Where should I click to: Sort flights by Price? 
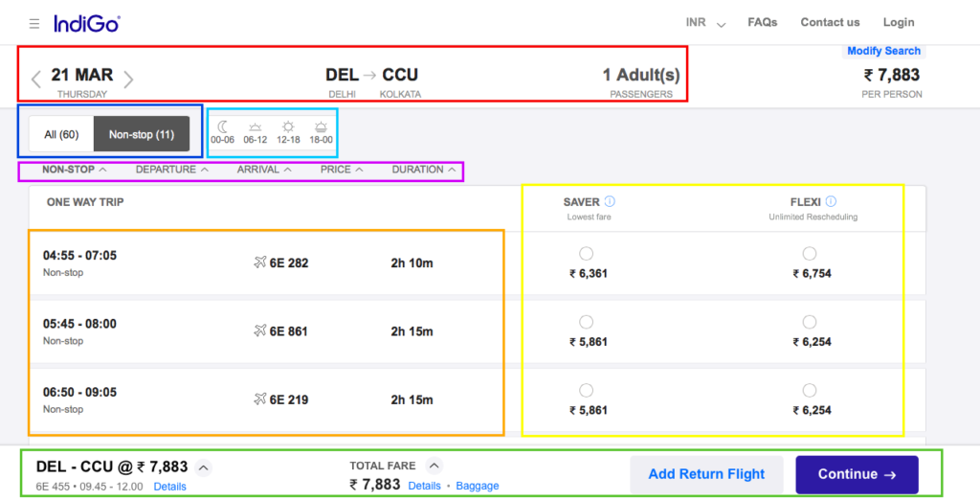click(342, 170)
